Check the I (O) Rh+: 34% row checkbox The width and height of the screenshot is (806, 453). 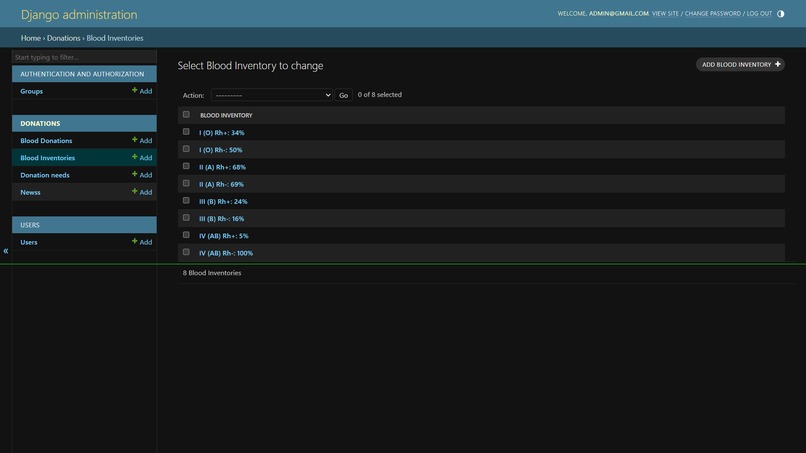[x=186, y=132]
